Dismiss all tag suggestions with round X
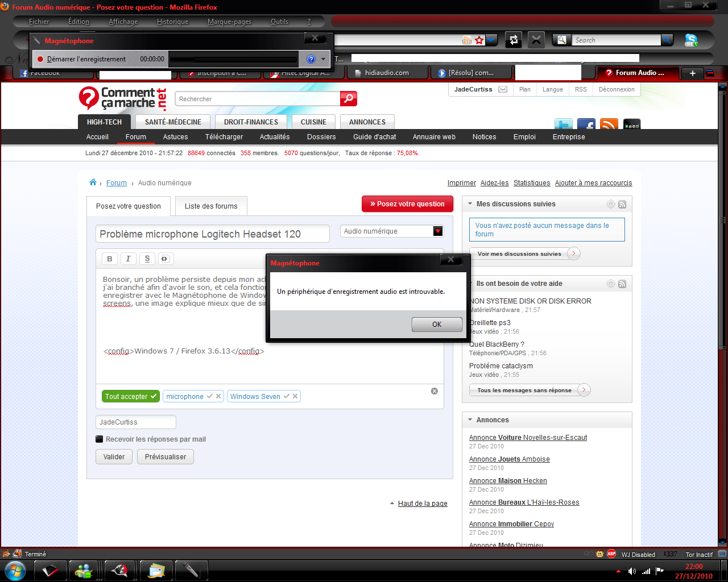The height and width of the screenshot is (582, 728). [x=435, y=391]
